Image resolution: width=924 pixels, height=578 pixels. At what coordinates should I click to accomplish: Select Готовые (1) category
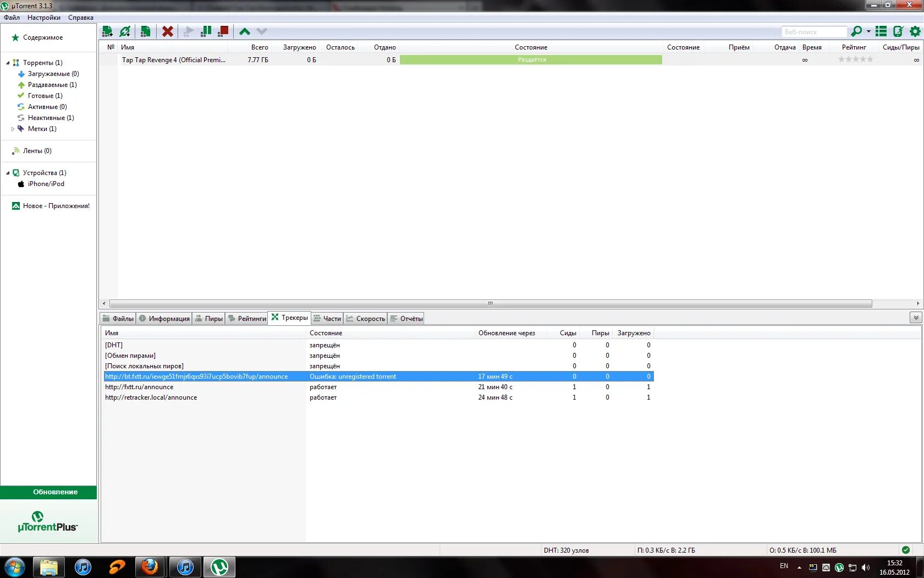45,96
